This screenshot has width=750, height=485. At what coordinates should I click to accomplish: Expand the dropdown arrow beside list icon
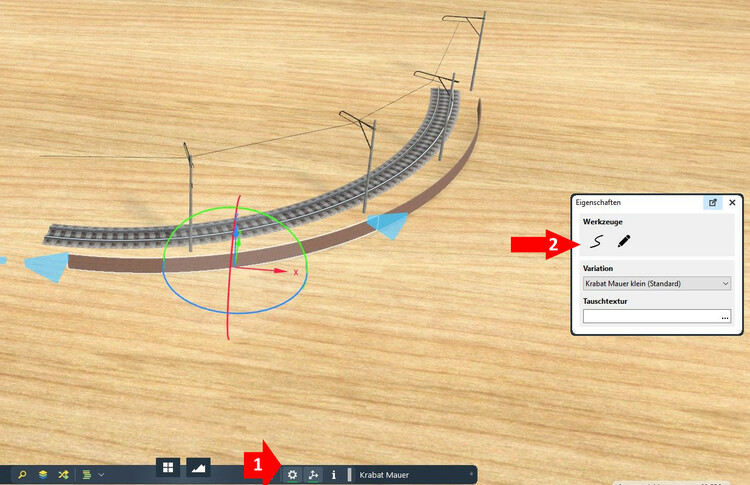coord(101,474)
